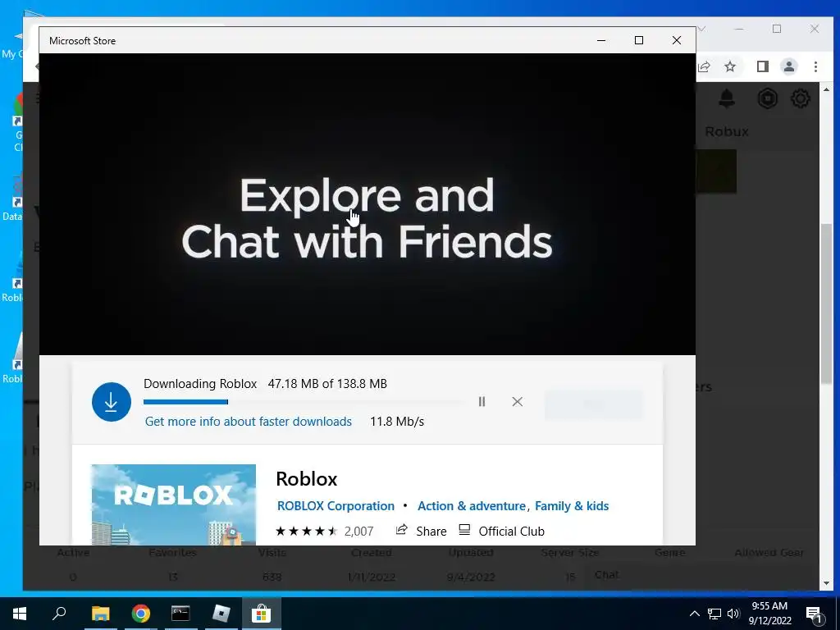
Task: Maximize the Microsoft Store window
Action: (x=638, y=40)
